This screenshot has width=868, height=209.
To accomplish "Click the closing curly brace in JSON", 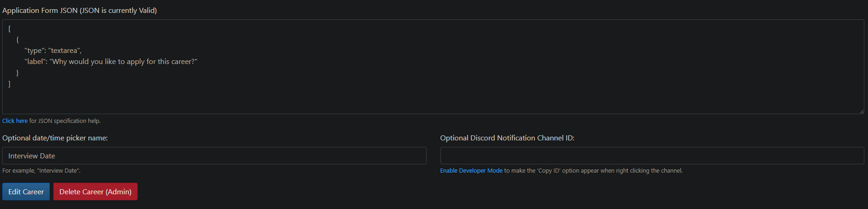I will (x=17, y=73).
